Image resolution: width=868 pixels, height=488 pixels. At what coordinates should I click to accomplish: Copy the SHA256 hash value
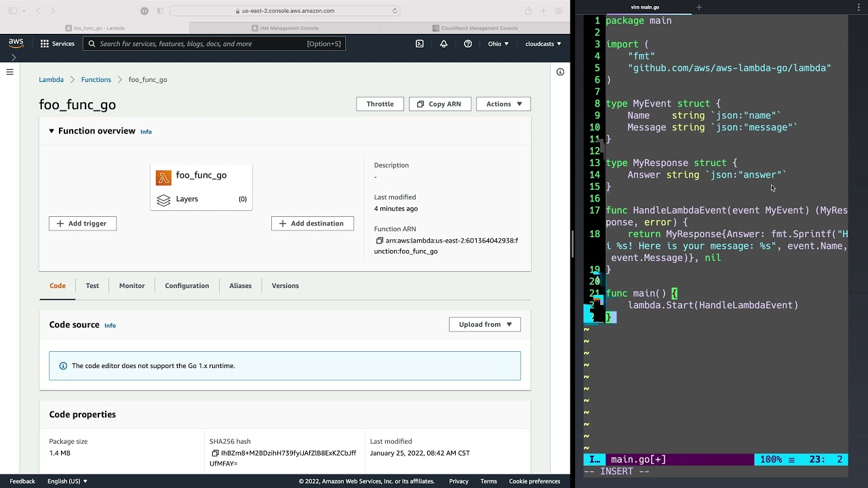pos(215,453)
